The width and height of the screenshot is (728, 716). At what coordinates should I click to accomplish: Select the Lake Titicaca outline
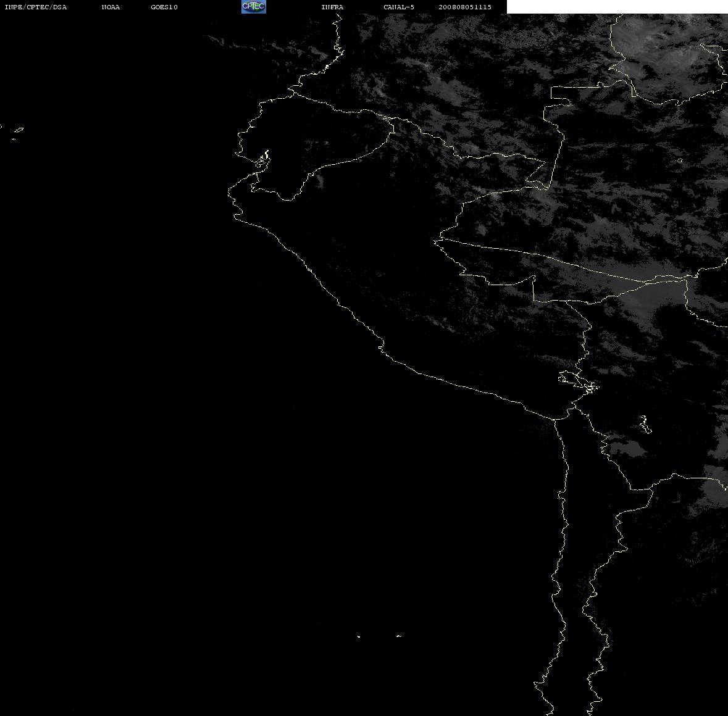[x=578, y=381]
